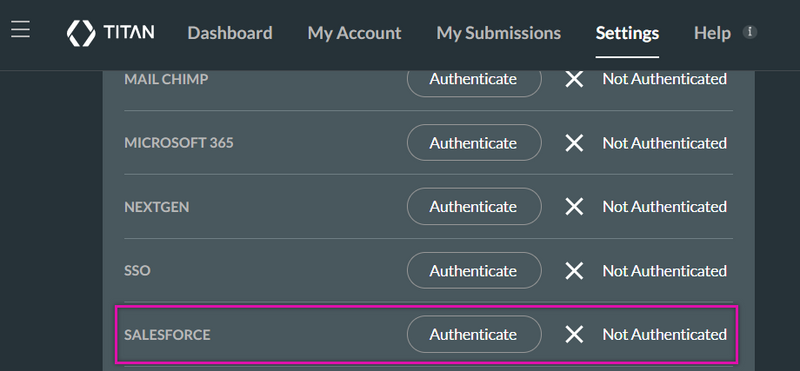This screenshot has height=371, width=800.
Task: Click the Titan logo
Action: coord(110,33)
